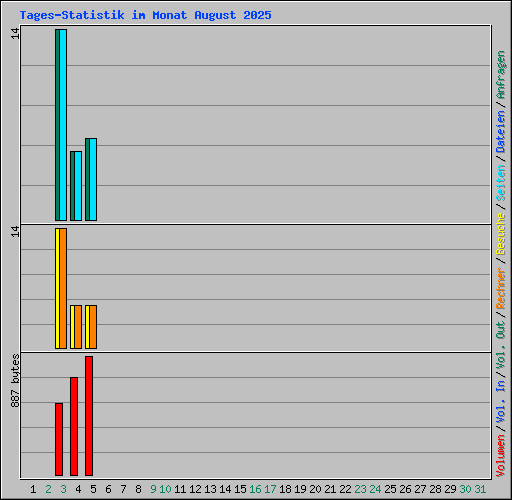Click day 1 on the x-axis
Screen dimensions: 512x500
[33, 489]
